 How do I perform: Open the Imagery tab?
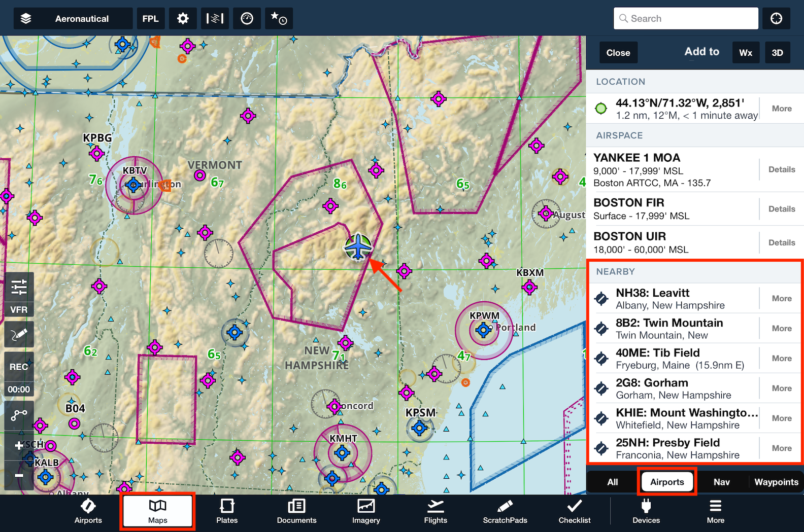click(x=366, y=511)
